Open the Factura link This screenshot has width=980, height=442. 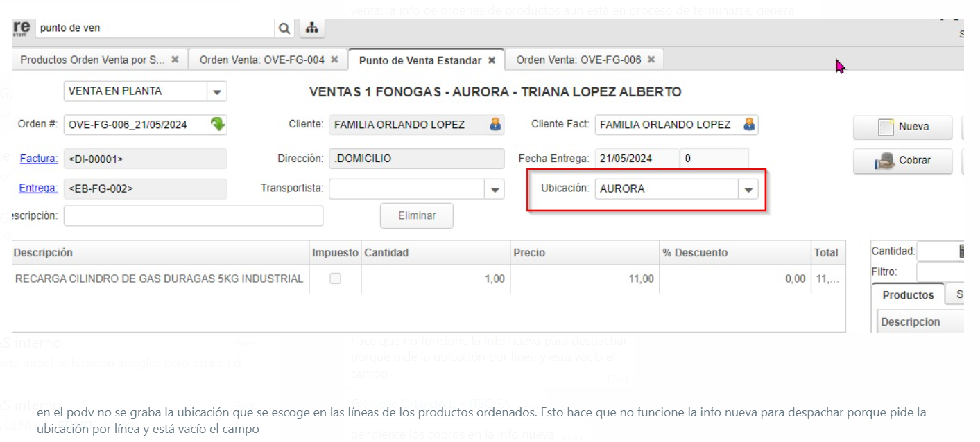(x=38, y=159)
